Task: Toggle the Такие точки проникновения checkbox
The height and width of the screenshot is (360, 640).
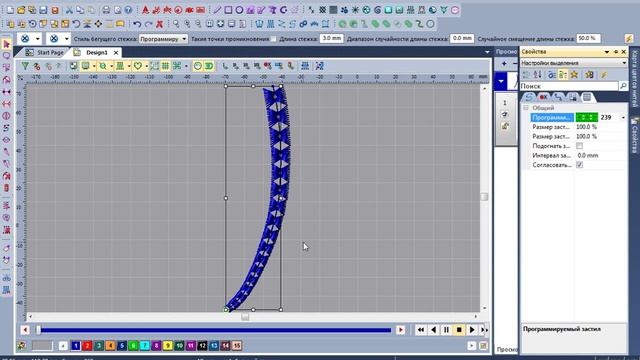Action: click(273, 39)
